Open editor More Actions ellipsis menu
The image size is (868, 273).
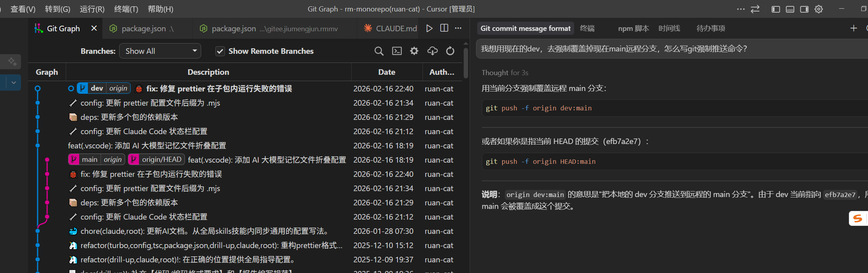tap(458, 28)
